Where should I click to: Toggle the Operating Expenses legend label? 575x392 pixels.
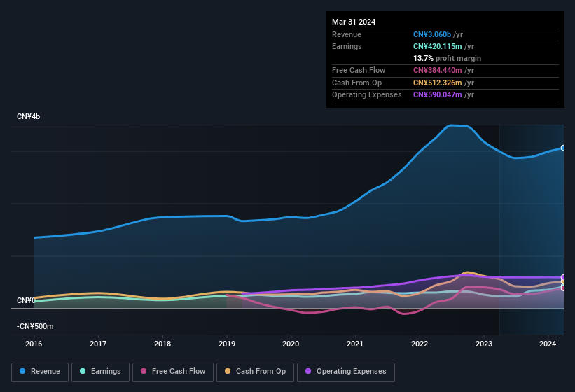[351, 372]
